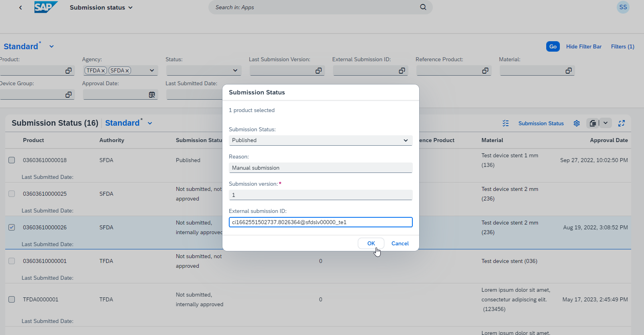Screen dimensions: 644x335
Task: Click the External submission ID field
Action: tap(321, 222)
